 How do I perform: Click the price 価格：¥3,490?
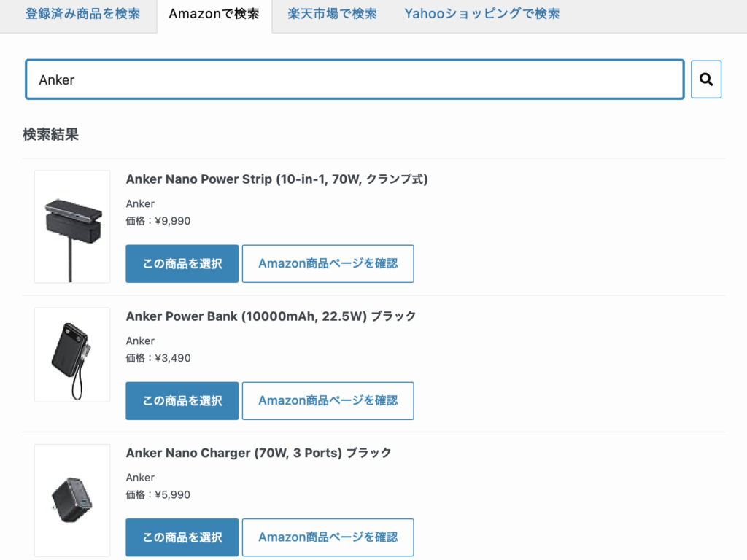(x=158, y=358)
